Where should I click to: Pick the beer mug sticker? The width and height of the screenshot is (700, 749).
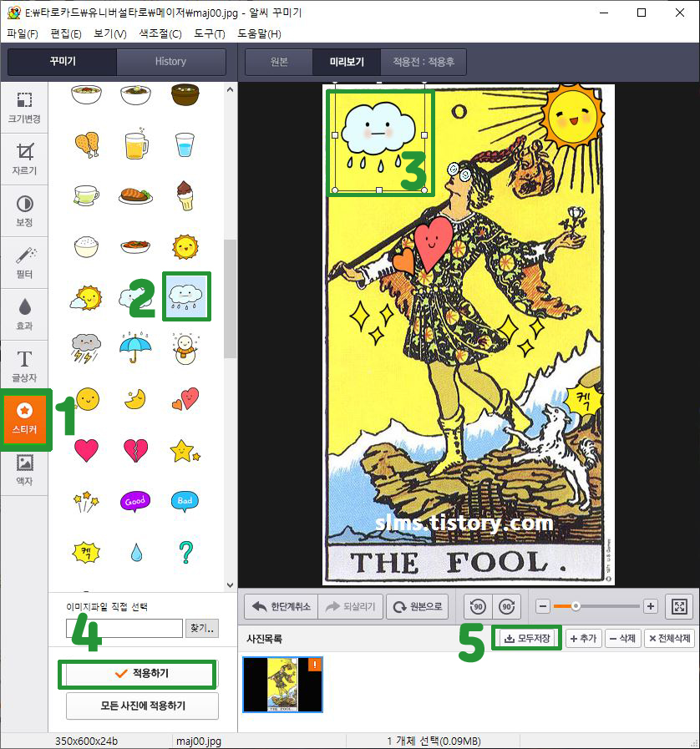click(x=136, y=144)
